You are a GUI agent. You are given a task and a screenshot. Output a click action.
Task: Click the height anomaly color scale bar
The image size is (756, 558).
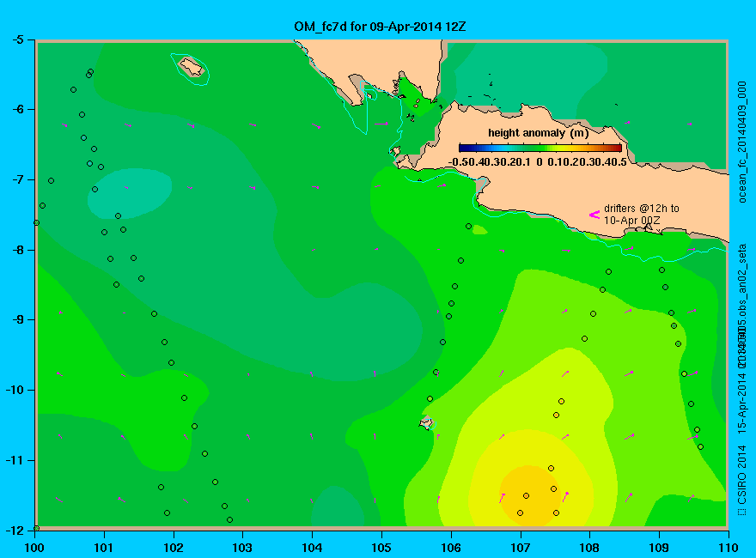[x=540, y=148]
